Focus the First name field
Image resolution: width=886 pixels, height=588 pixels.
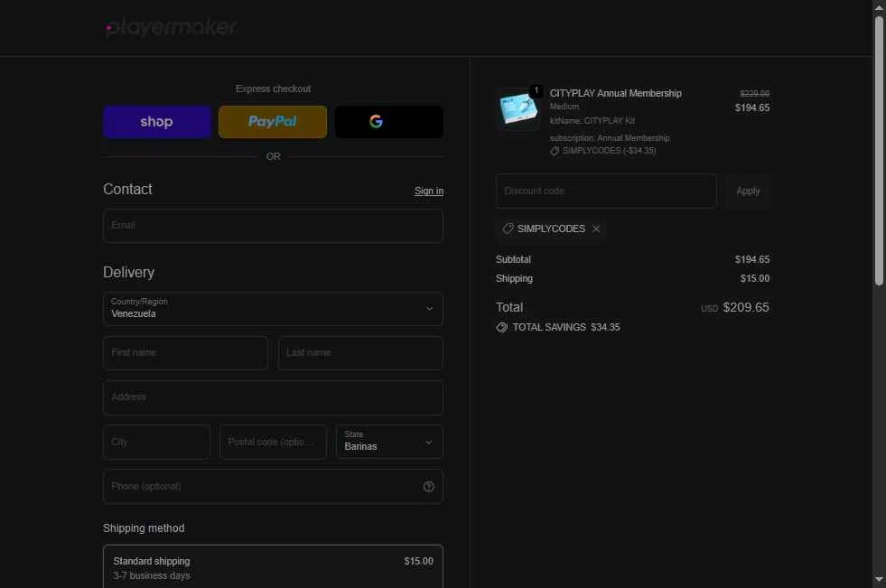click(185, 353)
